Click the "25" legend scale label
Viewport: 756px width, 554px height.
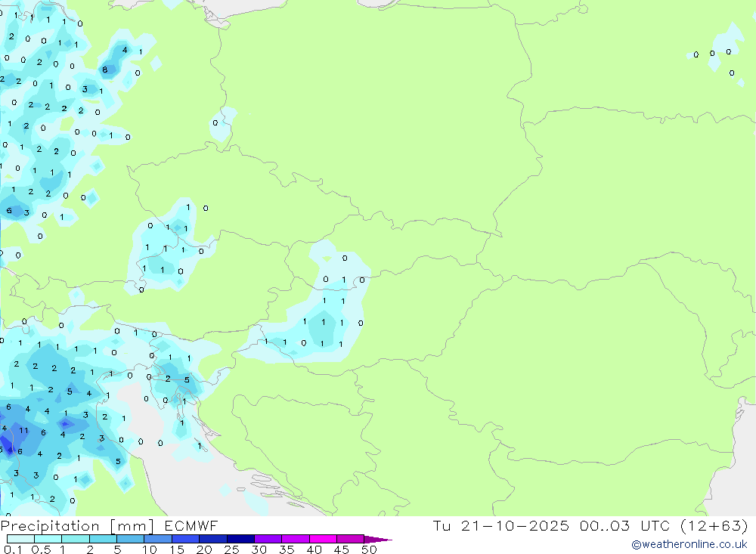[x=232, y=549]
